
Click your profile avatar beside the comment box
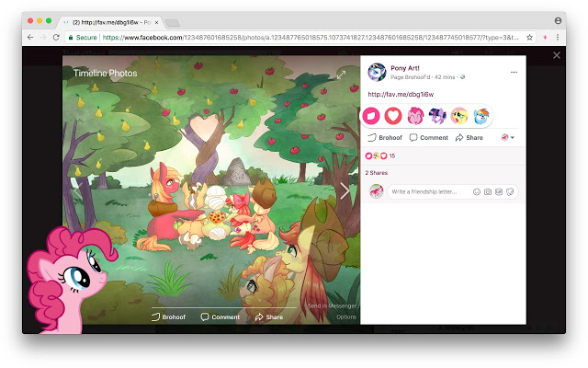pos(376,191)
